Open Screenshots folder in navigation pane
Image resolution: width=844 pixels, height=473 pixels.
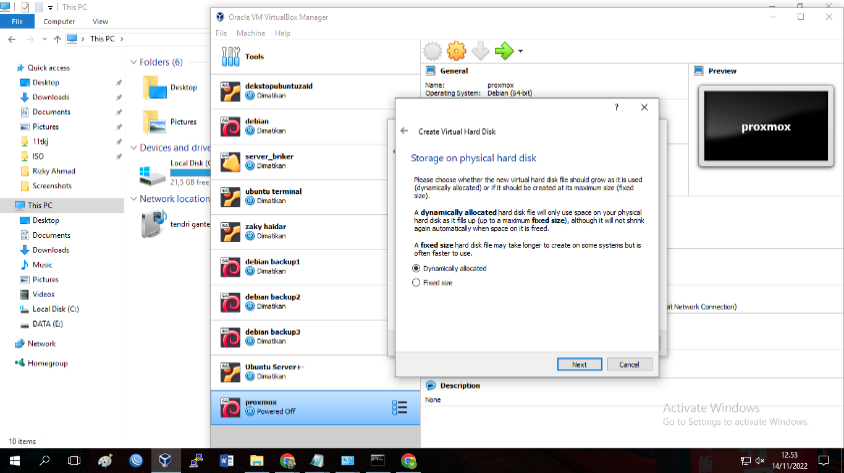[52, 186]
